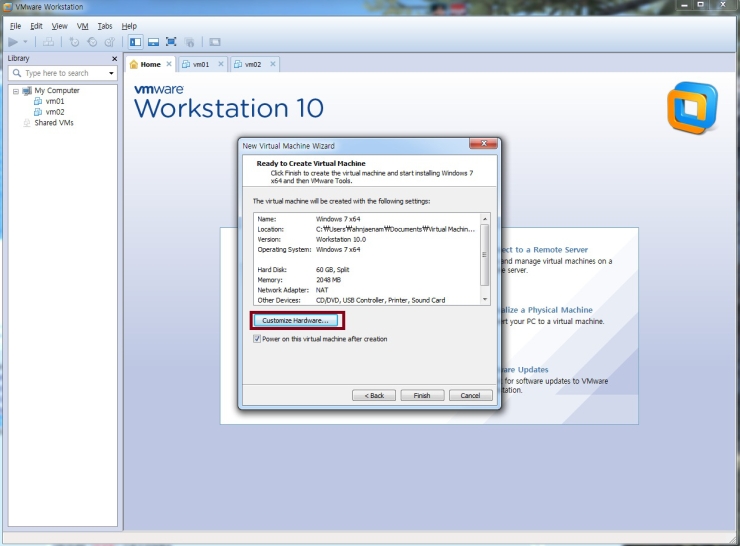Select Shared VMs in library
Screen dimensions: 740x546
53,123
